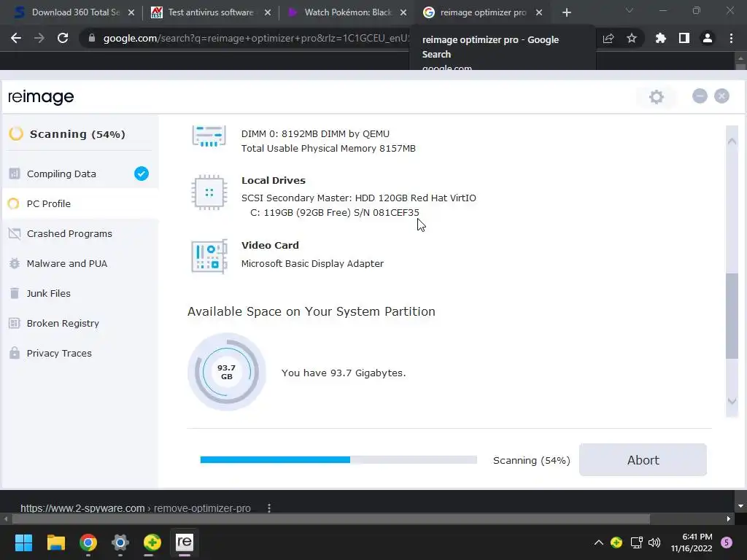Click the Compiling Data sidebar icon
The width and height of the screenshot is (747, 560).
[x=15, y=174]
